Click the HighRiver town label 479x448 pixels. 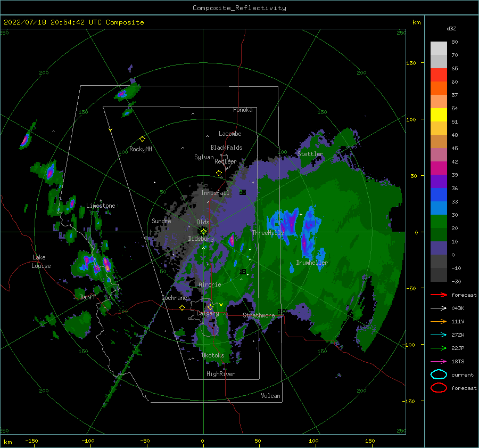tap(221, 374)
